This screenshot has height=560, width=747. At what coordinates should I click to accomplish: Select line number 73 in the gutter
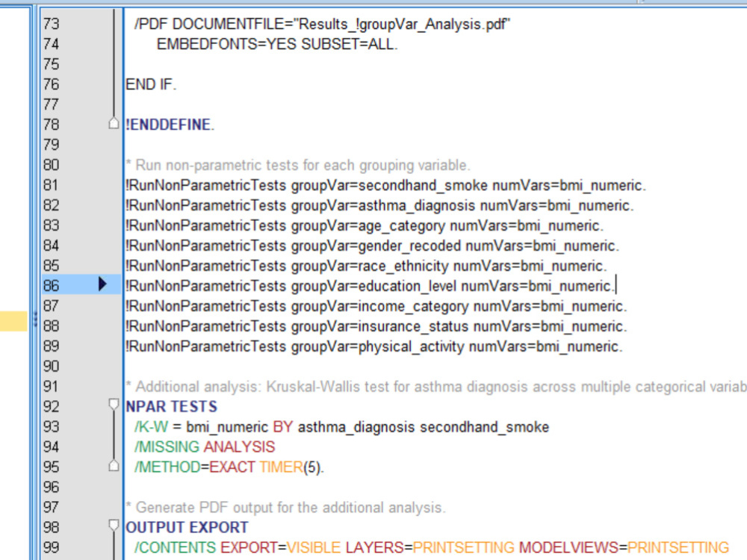[52, 24]
